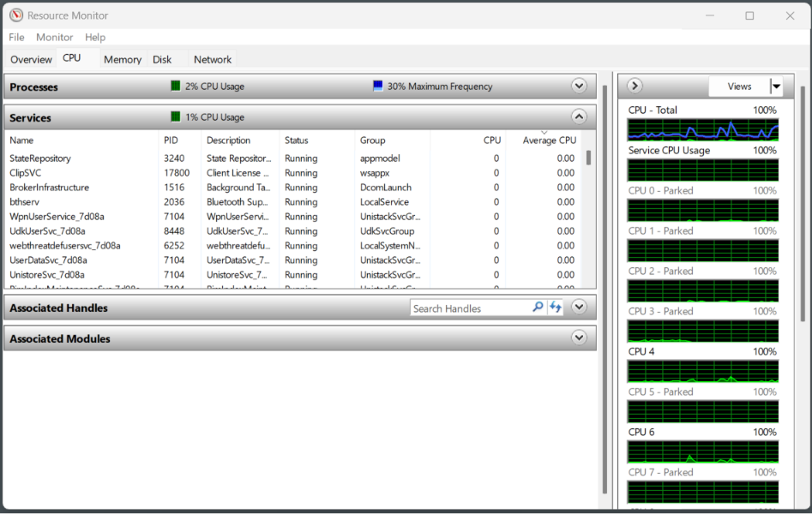Click the Bluetooth Sup... description cell
Viewport: 812px width, 514px height.
(x=238, y=202)
